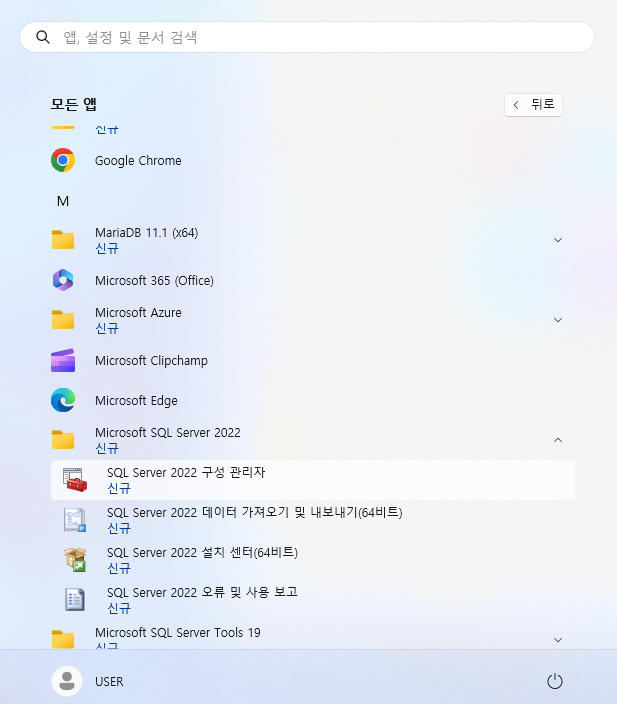Image resolution: width=617 pixels, height=704 pixels.
Task: Open SQL Server 2022 오류 및 사용 보고 document icon
Action: pos(75,600)
